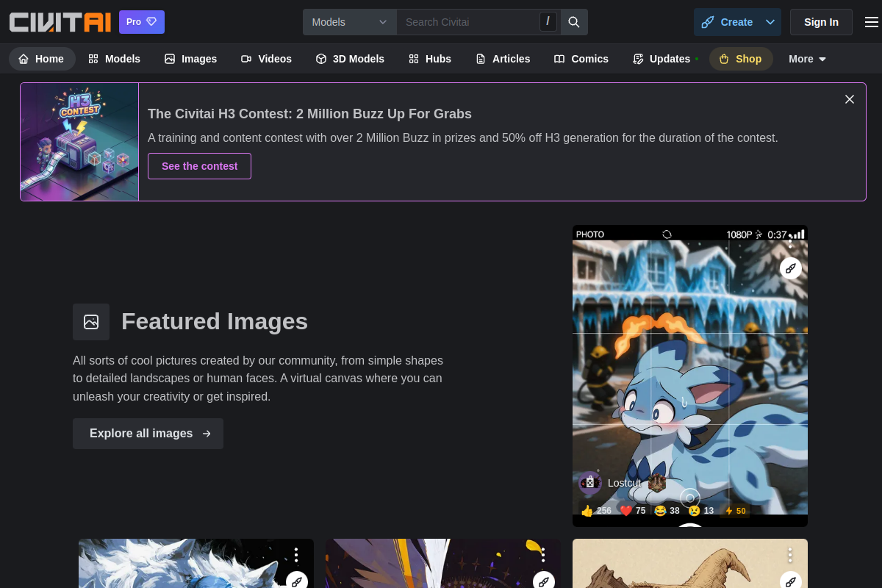
Task: Click the Explore all images button
Action: pos(148,434)
